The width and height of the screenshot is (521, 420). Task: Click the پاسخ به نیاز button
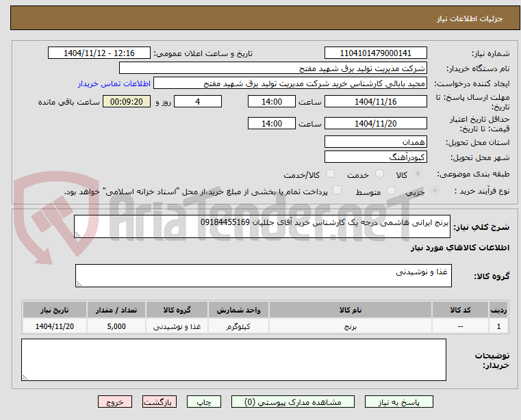[x=398, y=402]
